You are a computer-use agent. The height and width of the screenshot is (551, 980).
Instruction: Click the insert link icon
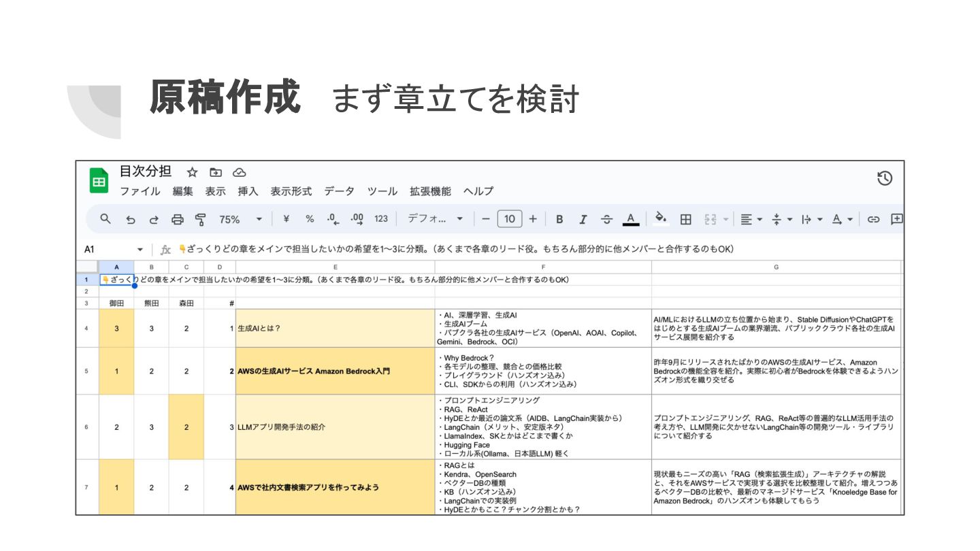[874, 219]
